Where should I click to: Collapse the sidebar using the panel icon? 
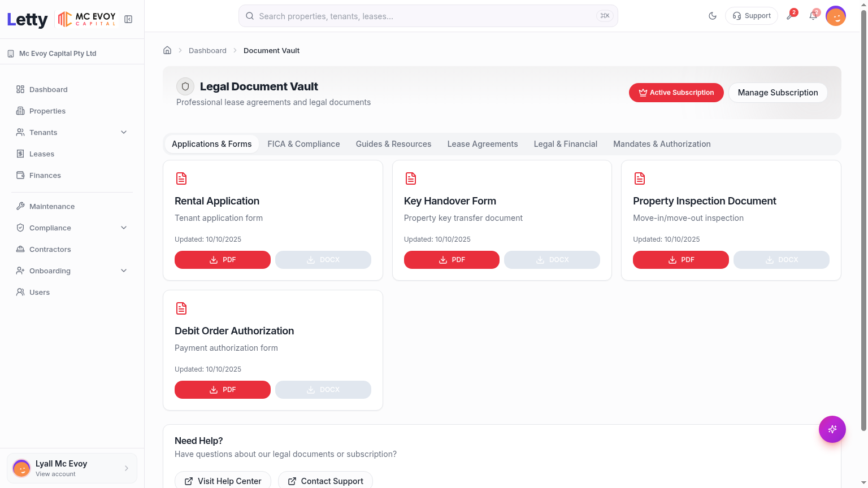[x=128, y=19]
